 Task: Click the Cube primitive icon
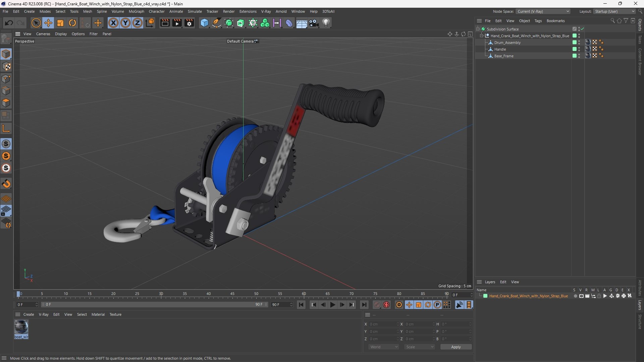point(204,23)
